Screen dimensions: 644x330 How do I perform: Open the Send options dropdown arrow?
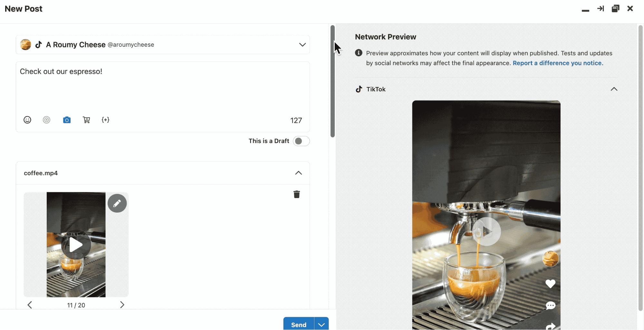[322, 324]
